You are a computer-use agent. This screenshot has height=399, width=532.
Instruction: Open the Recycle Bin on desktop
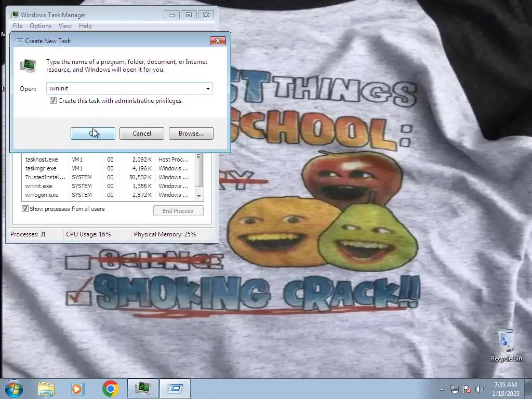pyautogui.click(x=506, y=345)
